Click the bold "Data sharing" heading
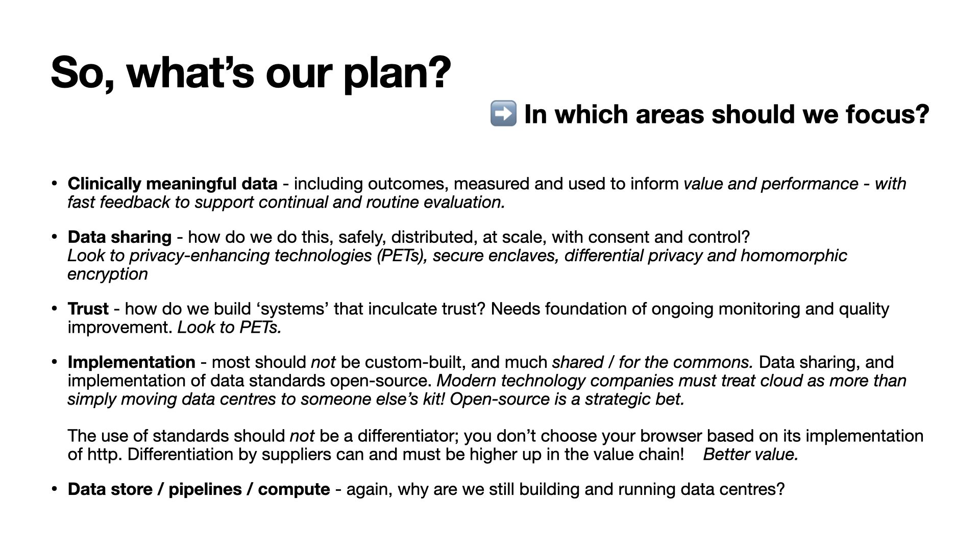This screenshot has height=551, width=980. tap(119, 237)
